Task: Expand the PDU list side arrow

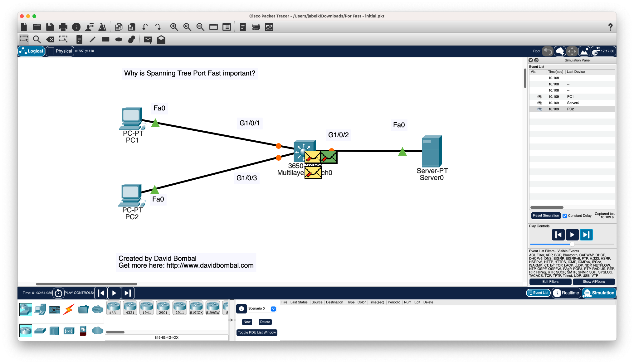Action: tap(232, 320)
